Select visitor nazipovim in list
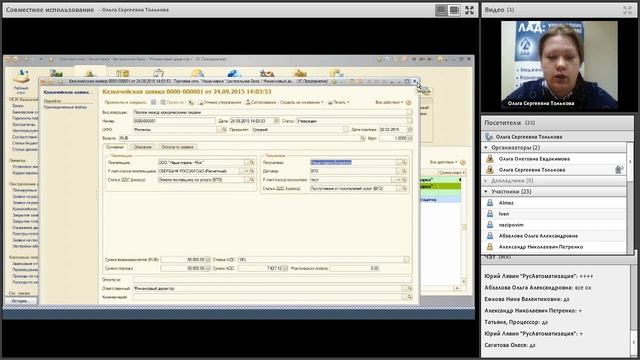The width and height of the screenshot is (640, 360). (511, 225)
